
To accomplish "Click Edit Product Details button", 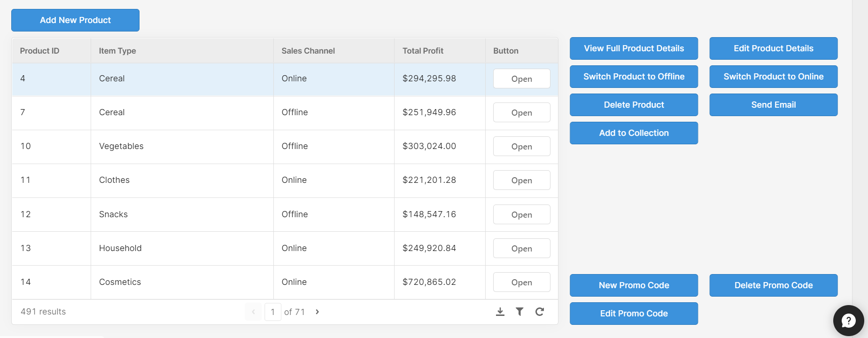I will pos(773,48).
